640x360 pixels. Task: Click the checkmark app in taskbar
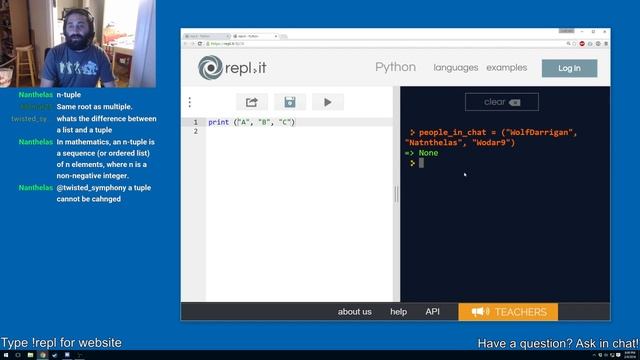pos(55,355)
